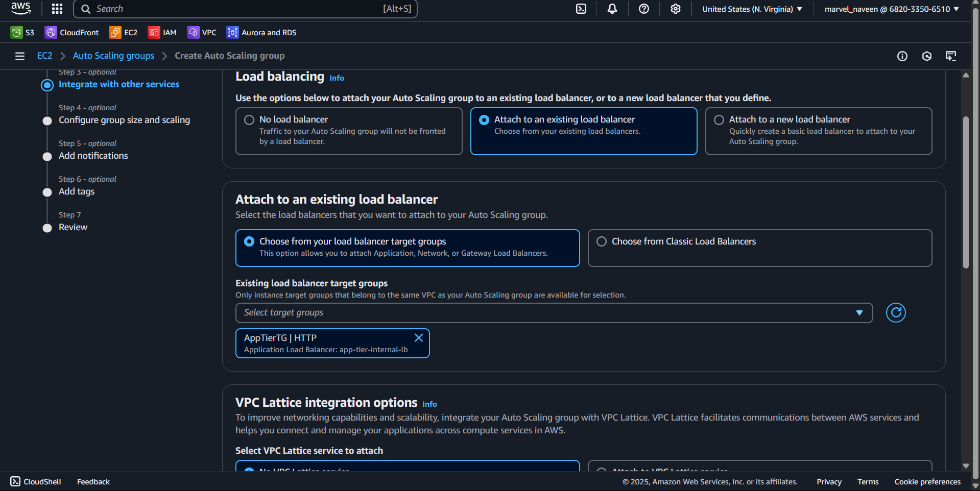Open the Privacy link
The height and width of the screenshot is (491, 980).
(829, 481)
